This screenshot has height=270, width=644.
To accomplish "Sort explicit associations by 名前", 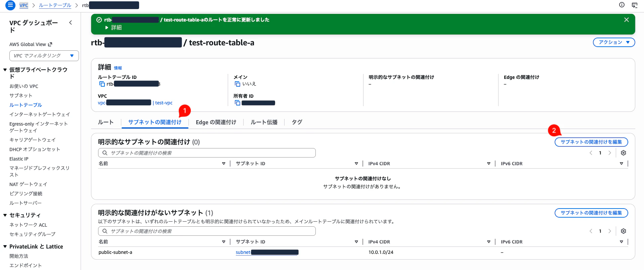I will pos(224,164).
